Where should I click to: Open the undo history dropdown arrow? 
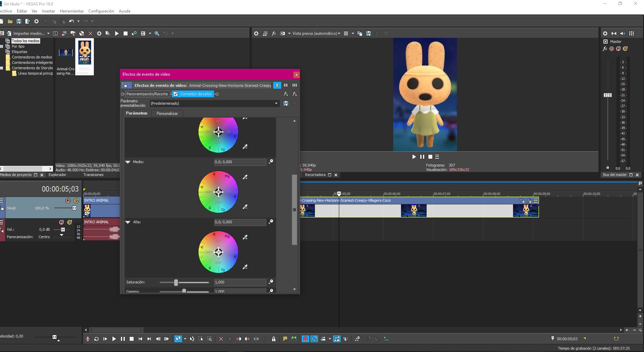pos(78,21)
